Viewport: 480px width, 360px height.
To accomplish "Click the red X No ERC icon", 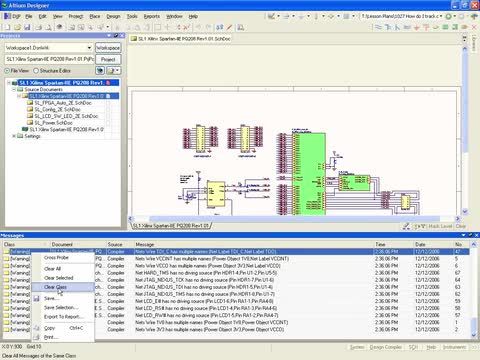I will (x=474, y=27).
